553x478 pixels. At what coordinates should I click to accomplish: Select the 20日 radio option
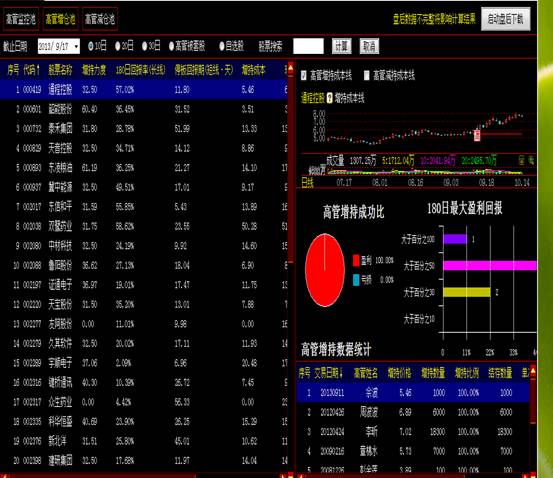118,46
